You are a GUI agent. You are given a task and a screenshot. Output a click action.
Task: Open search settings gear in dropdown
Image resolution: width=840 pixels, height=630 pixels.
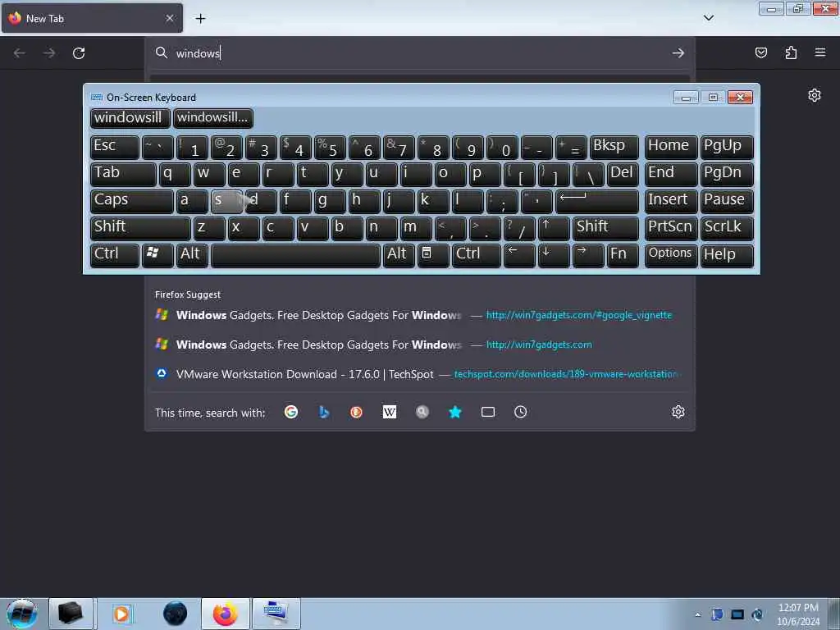pyautogui.click(x=678, y=412)
